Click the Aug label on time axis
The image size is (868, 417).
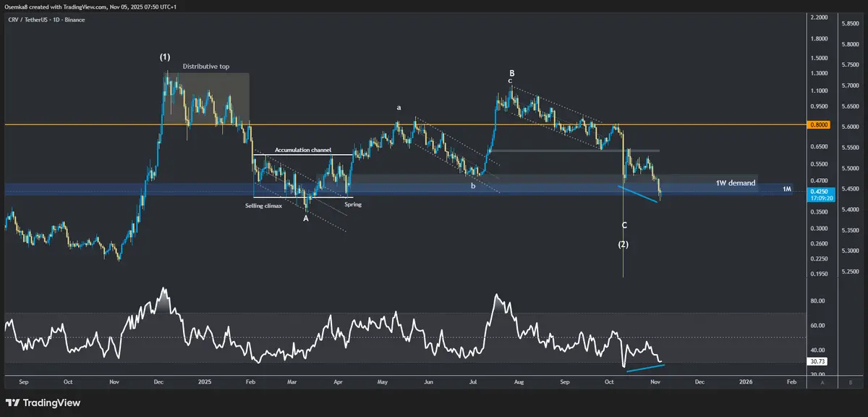pos(519,381)
